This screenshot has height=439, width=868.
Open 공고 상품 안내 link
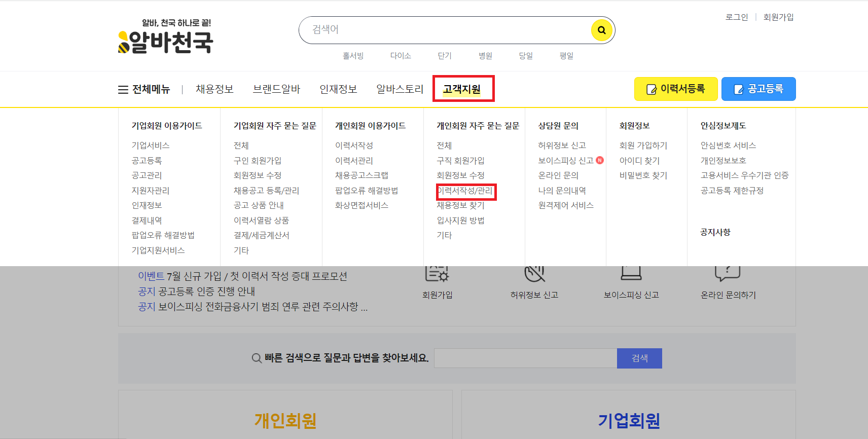pos(259,205)
